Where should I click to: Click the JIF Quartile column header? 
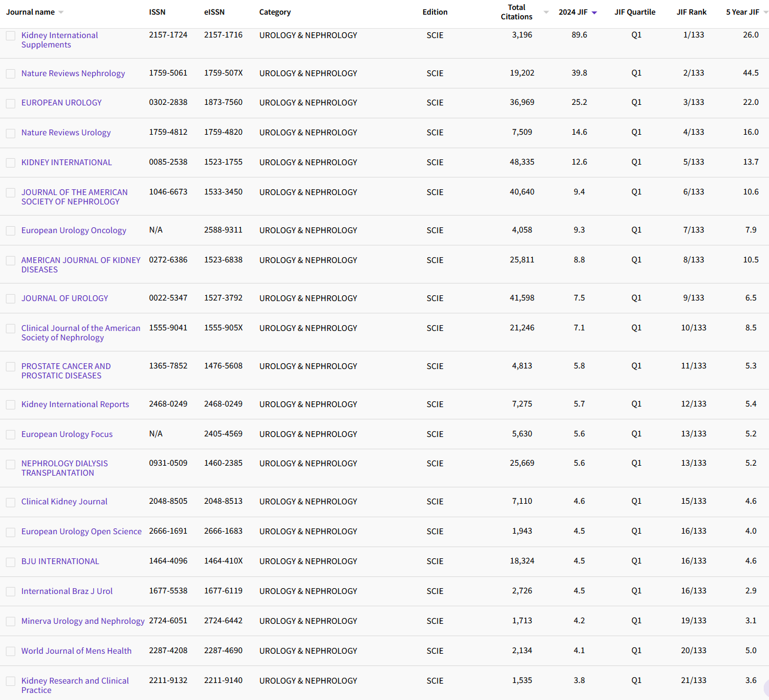pos(635,11)
